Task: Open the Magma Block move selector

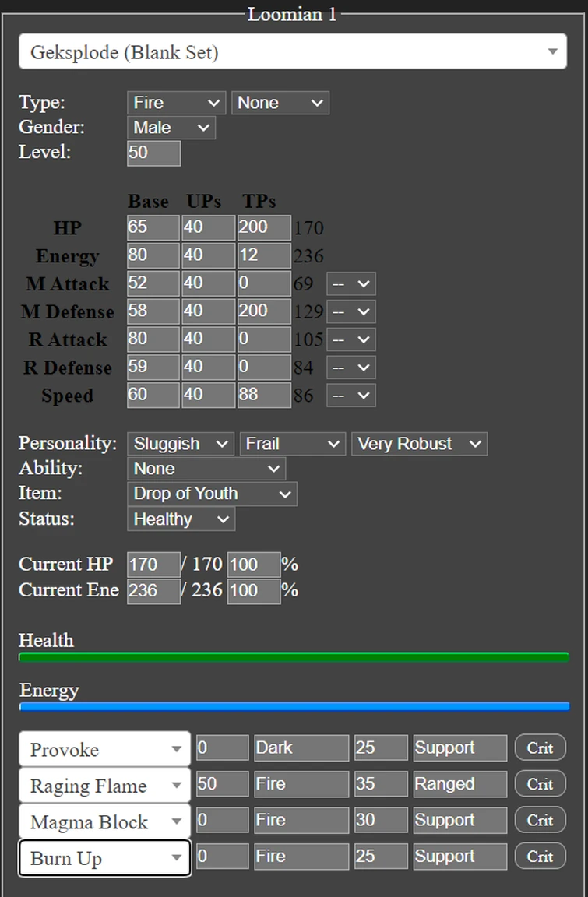Action: pos(104,822)
